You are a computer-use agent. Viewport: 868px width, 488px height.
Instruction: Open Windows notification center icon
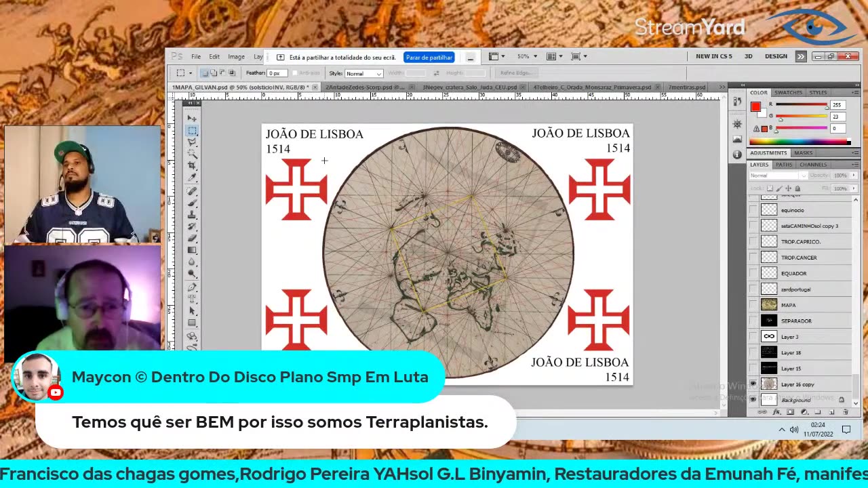pyautogui.click(x=846, y=430)
